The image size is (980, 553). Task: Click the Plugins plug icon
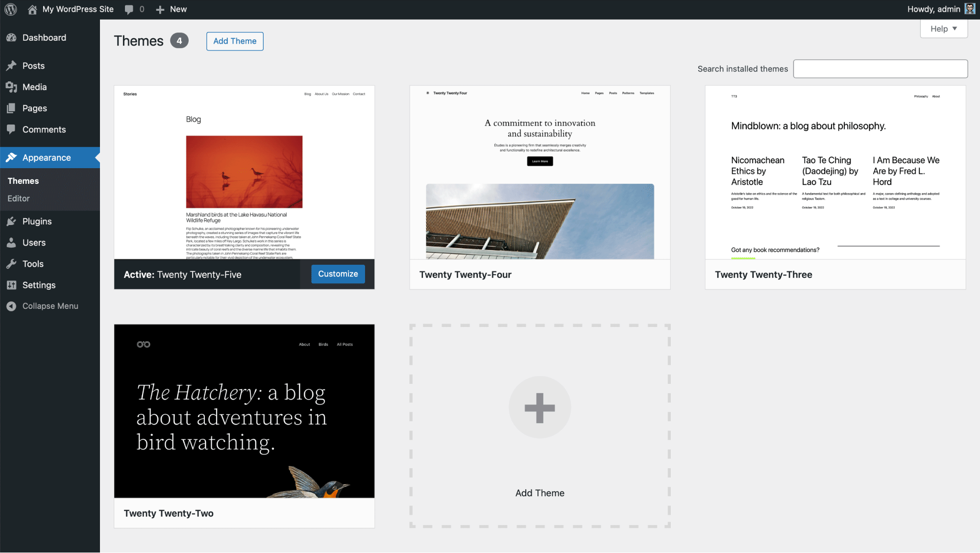[x=11, y=222]
